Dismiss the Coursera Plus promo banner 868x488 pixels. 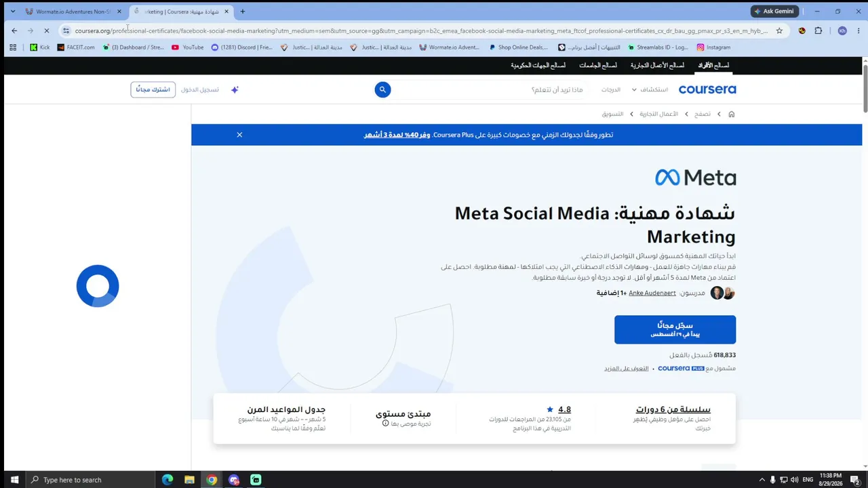239,135
